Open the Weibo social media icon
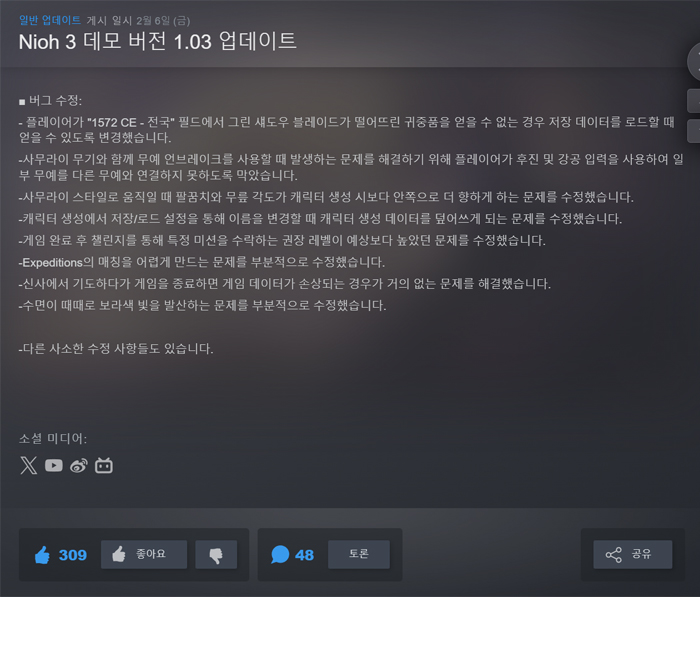The image size is (700, 654). coord(79,465)
